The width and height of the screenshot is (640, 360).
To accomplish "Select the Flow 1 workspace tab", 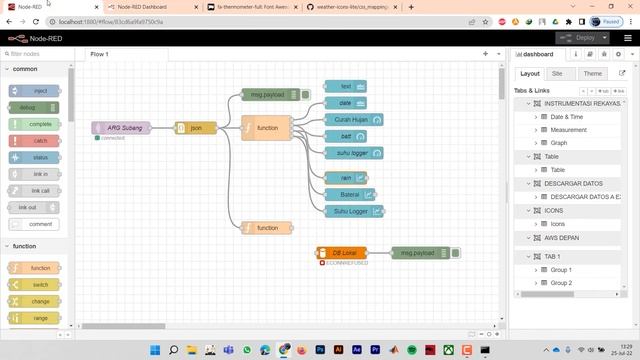I will tap(127, 54).
